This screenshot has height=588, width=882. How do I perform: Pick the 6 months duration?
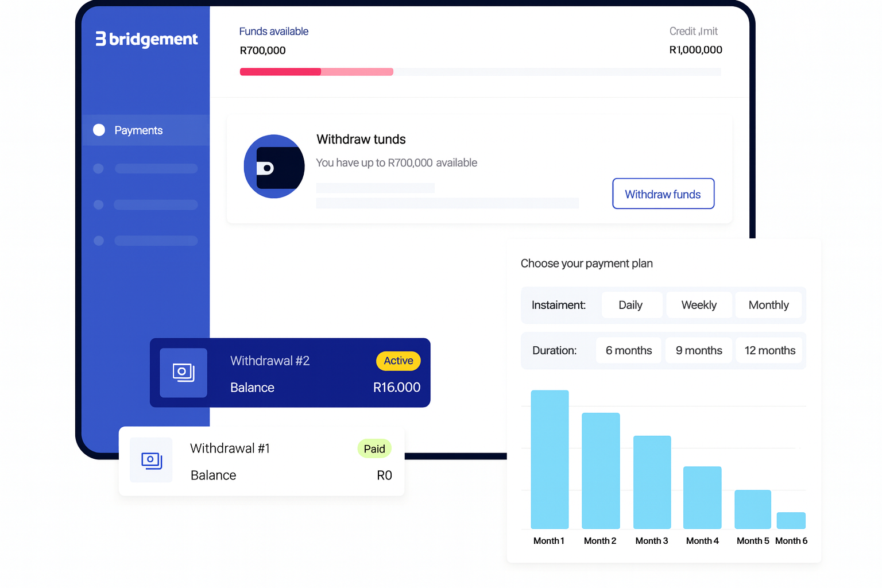point(629,350)
